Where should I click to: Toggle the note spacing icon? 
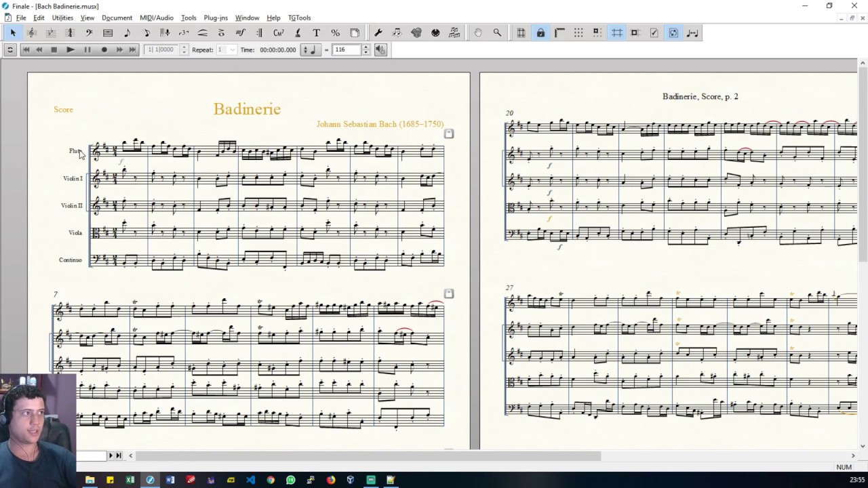692,33
